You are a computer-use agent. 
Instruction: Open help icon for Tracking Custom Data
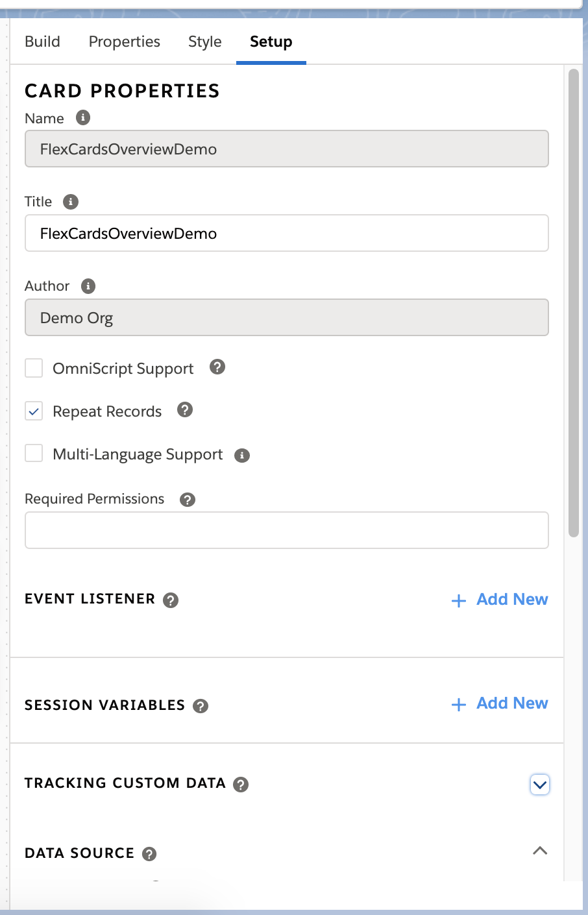[241, 785]
